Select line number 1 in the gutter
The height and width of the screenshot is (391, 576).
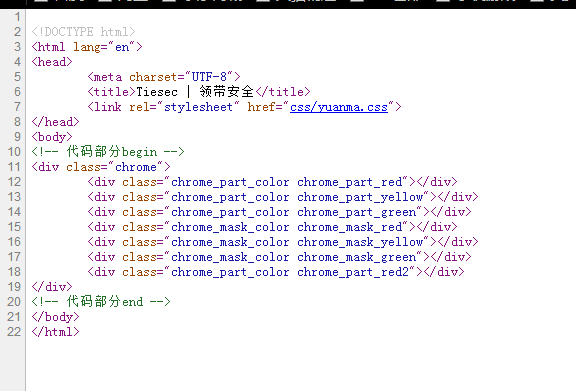[17, 17]
